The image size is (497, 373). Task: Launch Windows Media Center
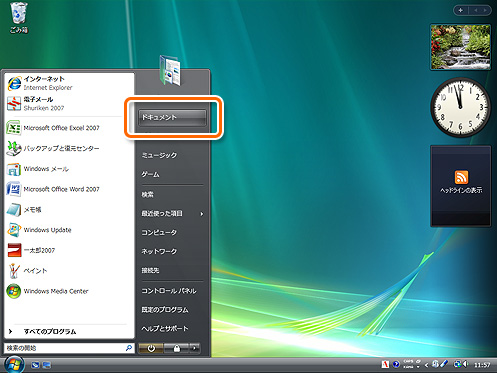tap(69, 291)
